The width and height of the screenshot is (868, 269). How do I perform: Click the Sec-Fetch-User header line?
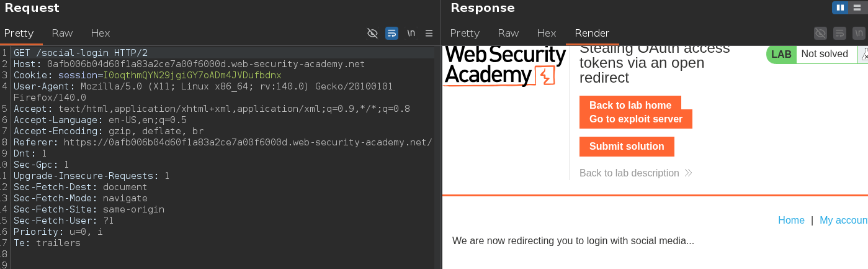[x=63, y=221]
